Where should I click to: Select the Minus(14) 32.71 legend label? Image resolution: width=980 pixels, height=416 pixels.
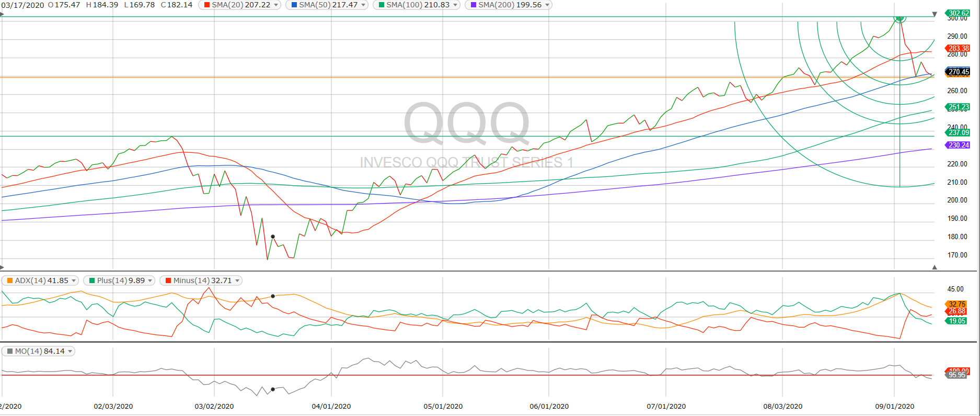point(202,280)
